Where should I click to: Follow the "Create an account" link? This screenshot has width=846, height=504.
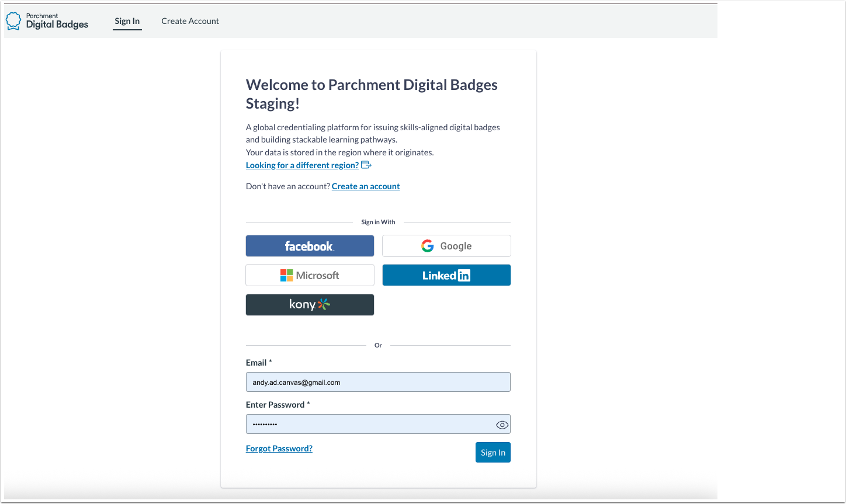(366, 186)
